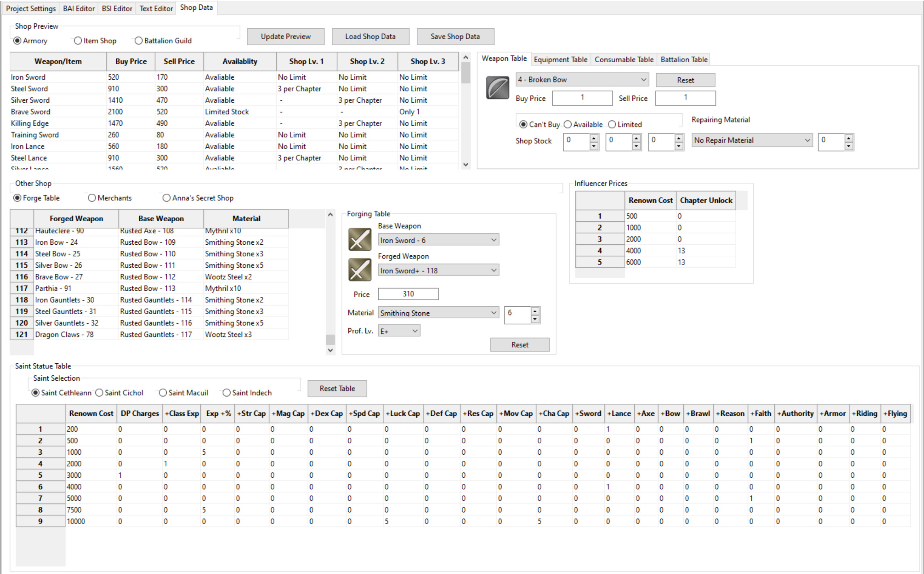The width and height of the screenshot is (924, 574).
Task: Click the sword icon beside Forged Weapon
Action: tap(359, 269)
